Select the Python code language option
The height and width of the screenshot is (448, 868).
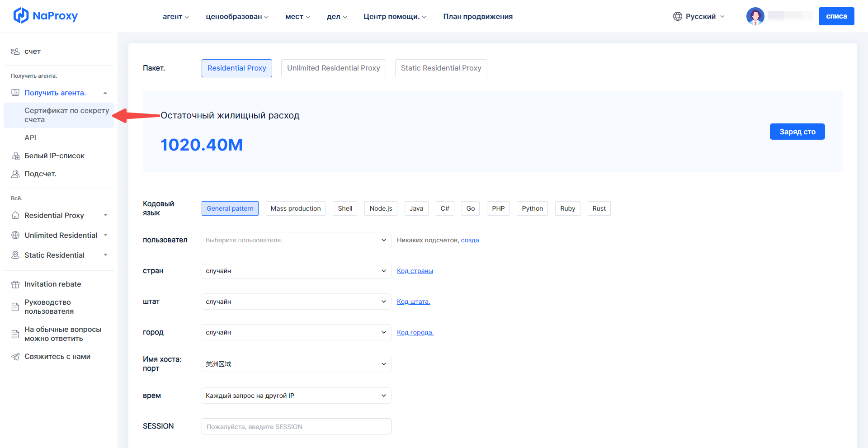click(532, 208)
